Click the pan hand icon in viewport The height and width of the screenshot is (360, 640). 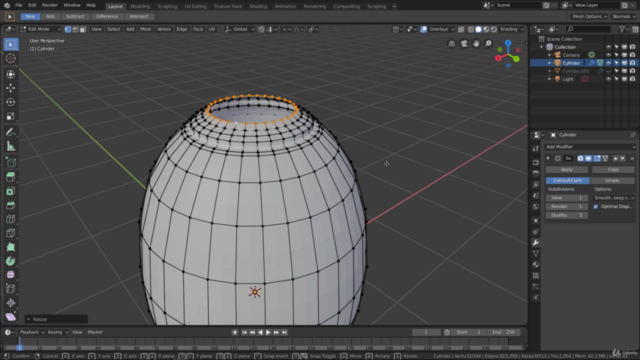tap(476, 44)
